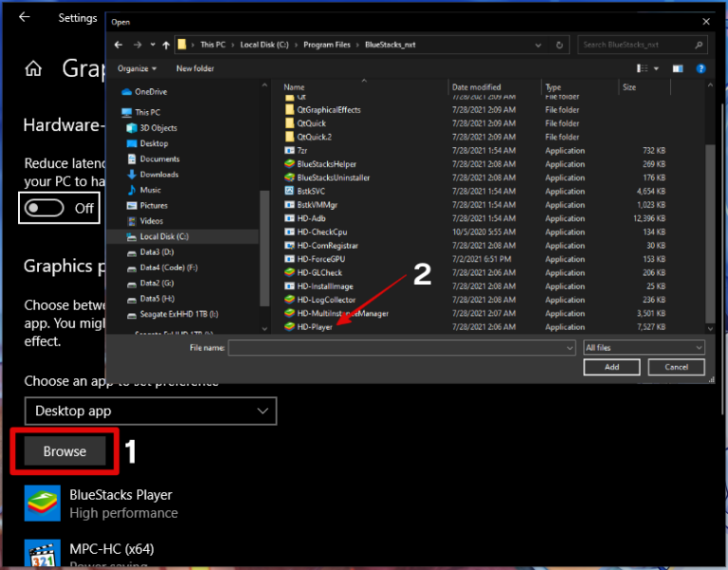Select OneDrive in the navigation pane
This screenshot has width=728, height=570.
point(144,92)
